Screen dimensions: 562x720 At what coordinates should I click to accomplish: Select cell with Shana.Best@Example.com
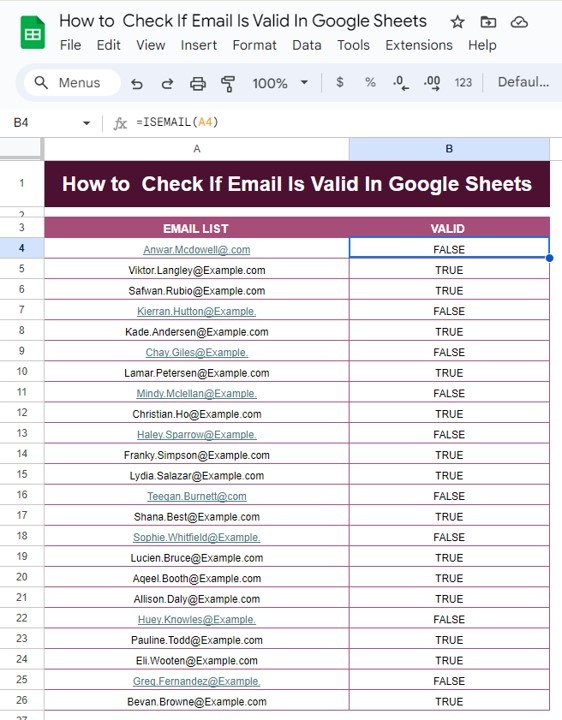[197, 517]
